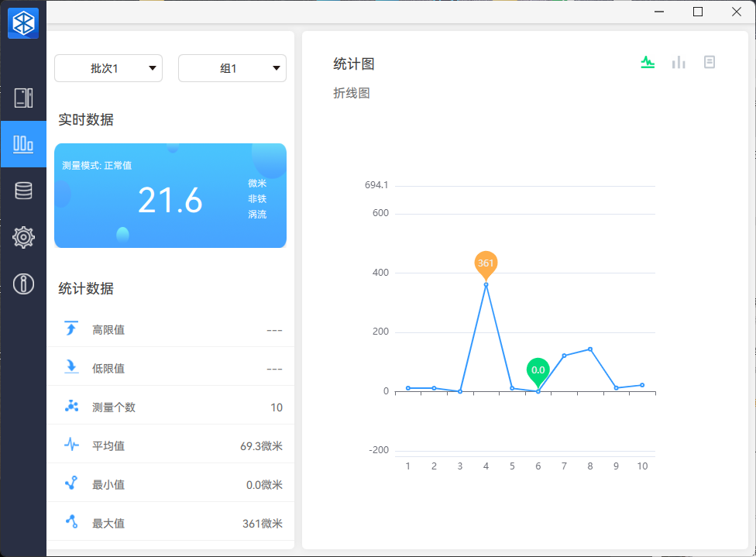Click the average value 69.3微米
This screenshot has height=557, width=756.
point(261,446)
